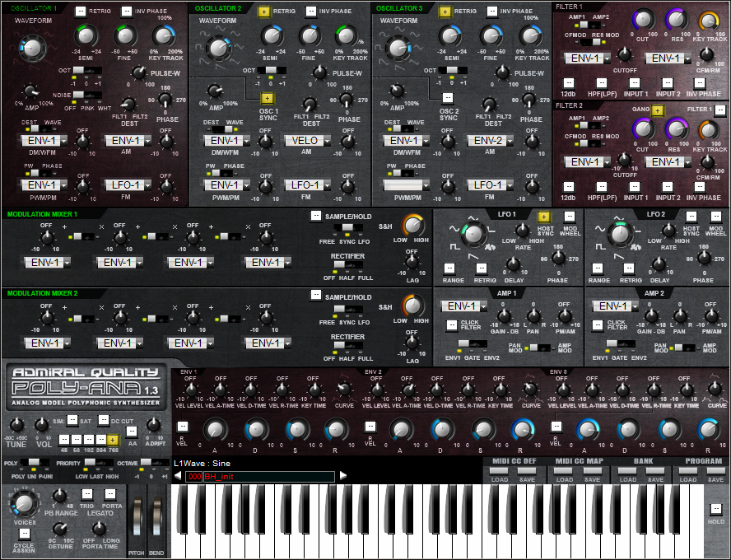
Task: Click Oscillator 1 NOISE type switch
Action: (87, 96)
